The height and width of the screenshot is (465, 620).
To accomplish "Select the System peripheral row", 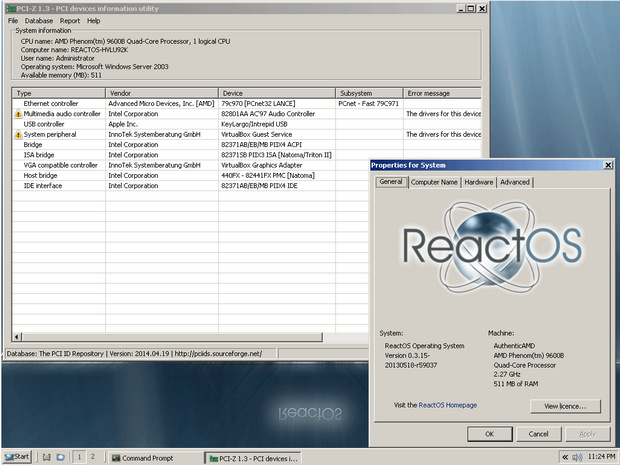I will [247, 134].
